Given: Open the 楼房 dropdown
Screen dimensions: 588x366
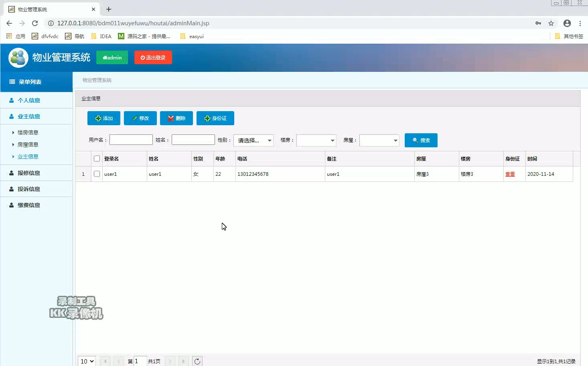Looking at the screenshot, I should (x=316, y=140).
